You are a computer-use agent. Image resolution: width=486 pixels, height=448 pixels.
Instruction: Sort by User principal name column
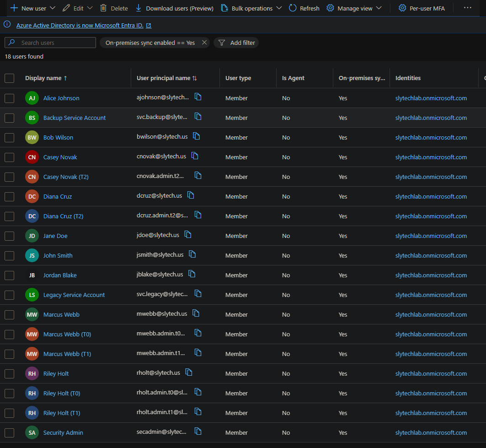pyautogui.click(x=167, y=78)
